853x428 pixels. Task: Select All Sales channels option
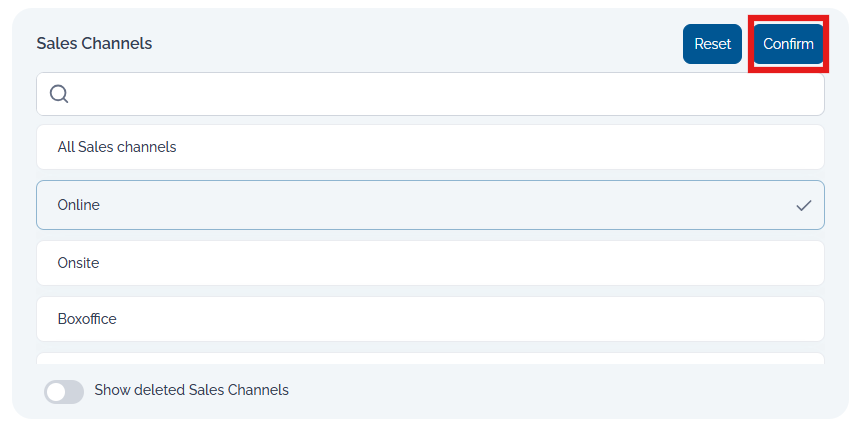tap(430, 147)
